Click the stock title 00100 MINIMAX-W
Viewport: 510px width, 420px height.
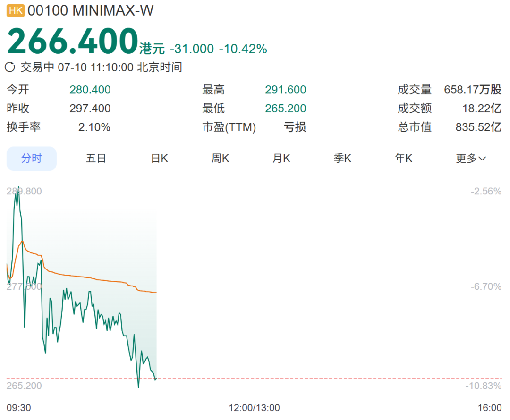tap(90, 11)
